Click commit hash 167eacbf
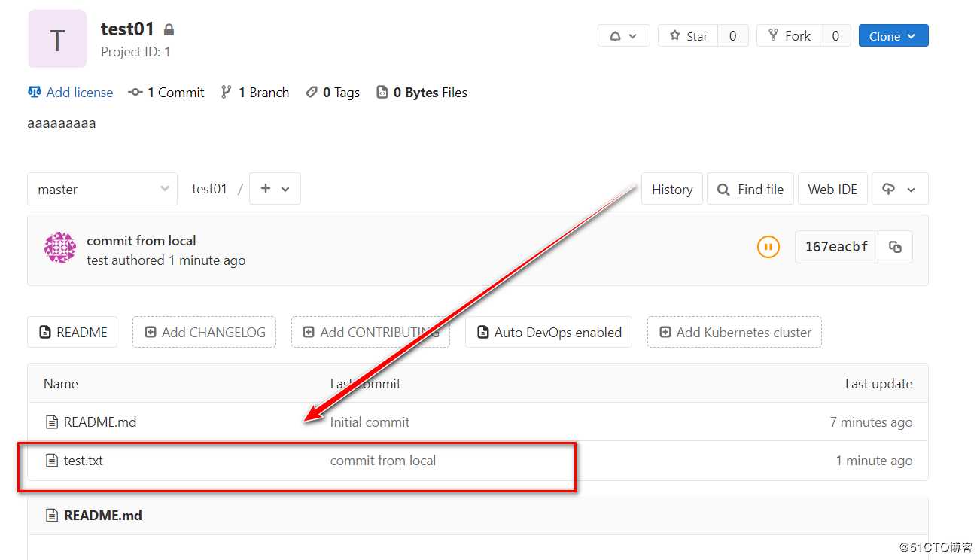 coord(836,246)
